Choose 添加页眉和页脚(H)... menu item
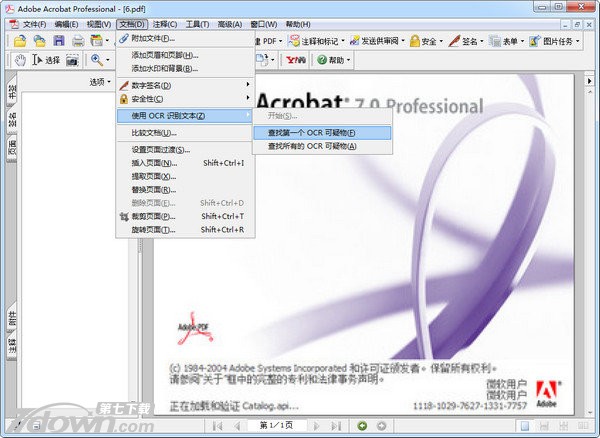 coord(186,55)
